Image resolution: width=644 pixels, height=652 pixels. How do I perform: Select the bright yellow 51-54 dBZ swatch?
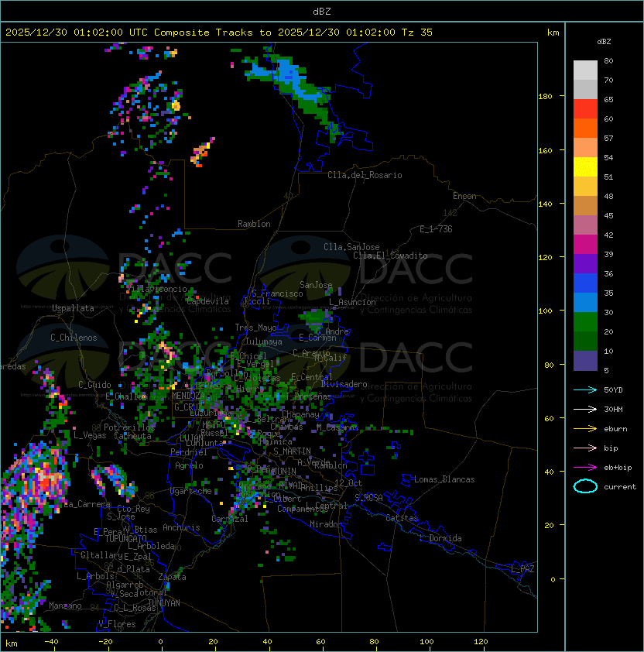coord(585,166)
